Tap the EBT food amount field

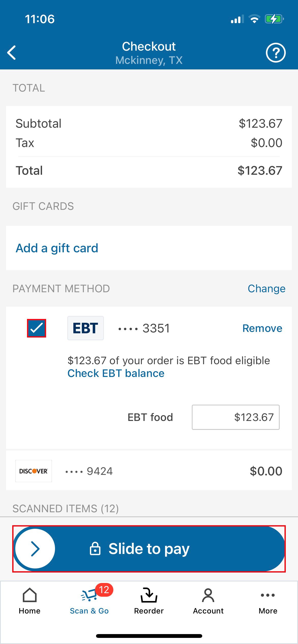pos(236,417)
